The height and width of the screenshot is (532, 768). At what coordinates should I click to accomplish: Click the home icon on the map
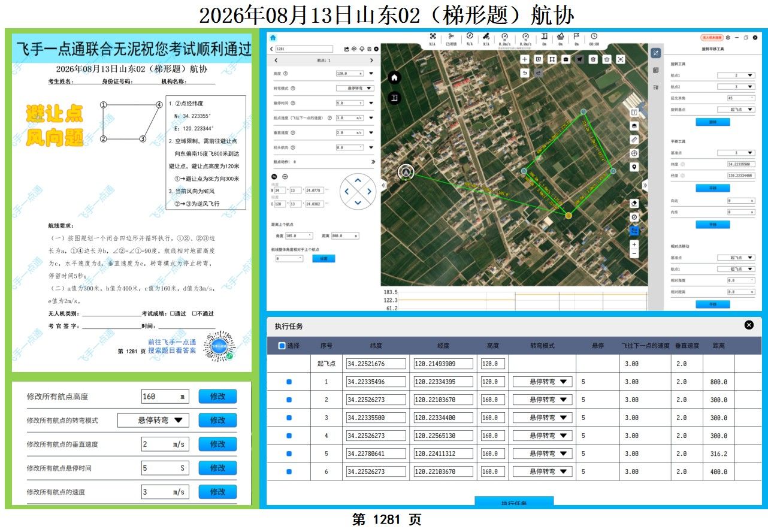tap(394, 77)
